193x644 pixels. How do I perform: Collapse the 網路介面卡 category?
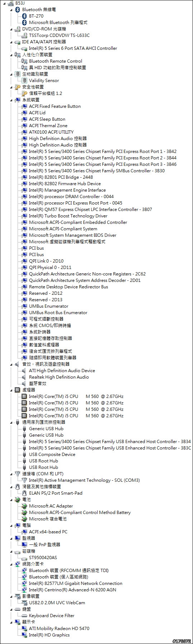11,564
